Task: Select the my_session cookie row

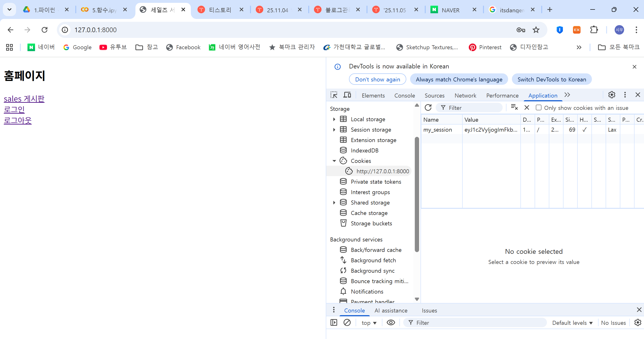Action: pos(438,130)
